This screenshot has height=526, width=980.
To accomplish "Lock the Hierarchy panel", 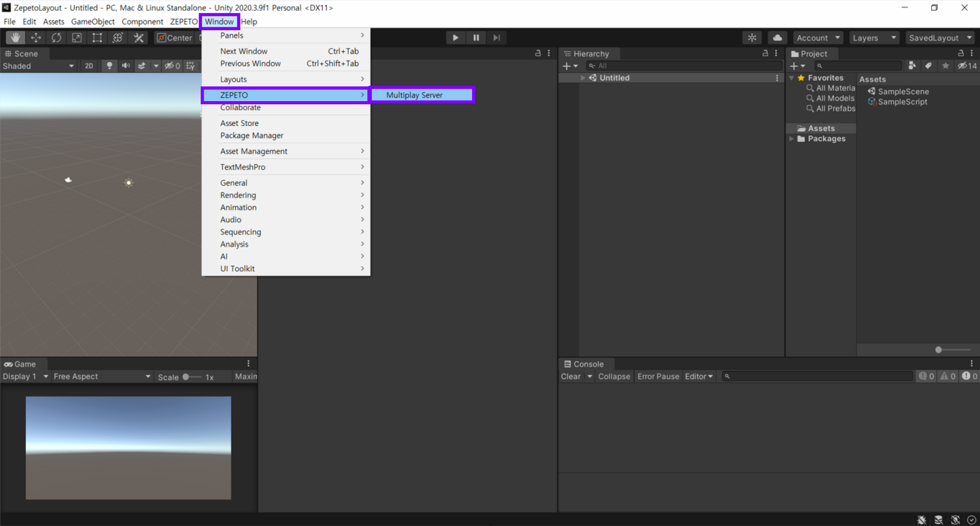I will 765,54.
